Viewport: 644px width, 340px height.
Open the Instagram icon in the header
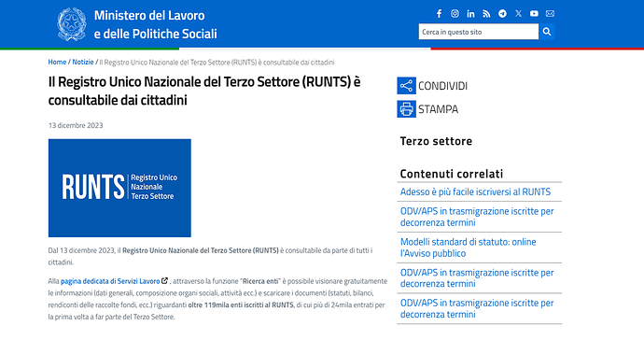[455, 14]
